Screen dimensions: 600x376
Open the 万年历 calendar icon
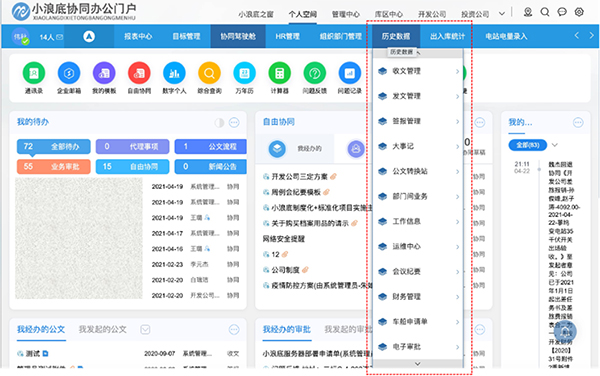click(245, 73)
